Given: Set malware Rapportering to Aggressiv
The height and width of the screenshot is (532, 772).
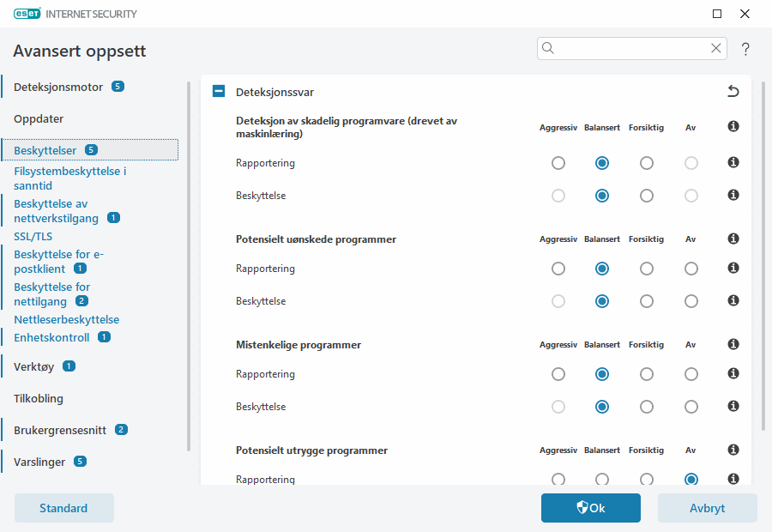Looking at the screenshot, I should [x=558, y=163].
